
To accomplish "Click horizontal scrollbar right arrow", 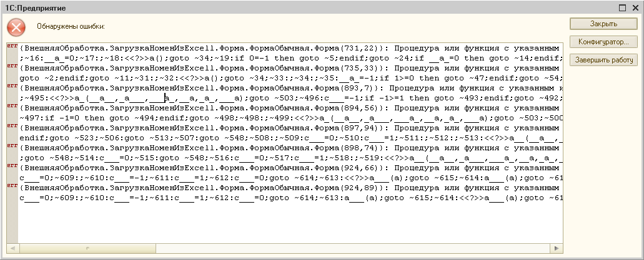I will pyautogui.click(x=557, y=248).
